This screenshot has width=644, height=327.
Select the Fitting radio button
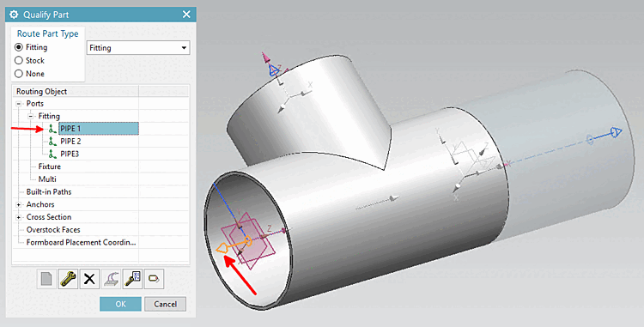click(x=19, y=47)
